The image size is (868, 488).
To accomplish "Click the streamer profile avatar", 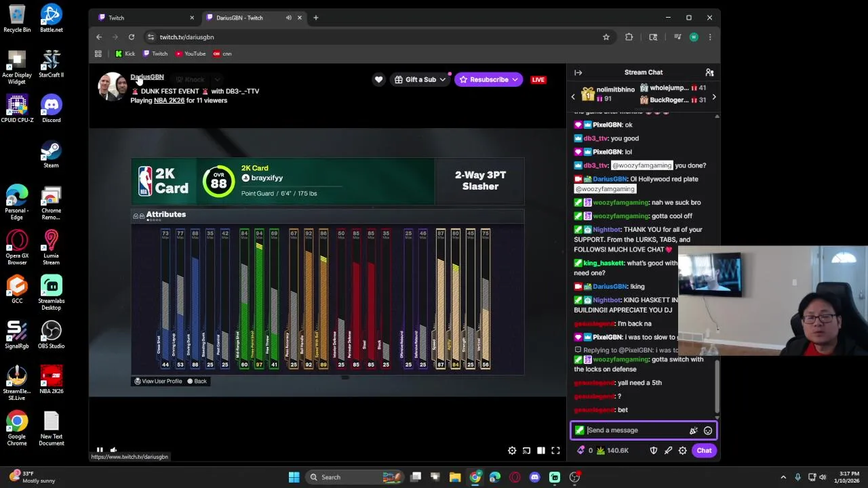I will point(113,87).
